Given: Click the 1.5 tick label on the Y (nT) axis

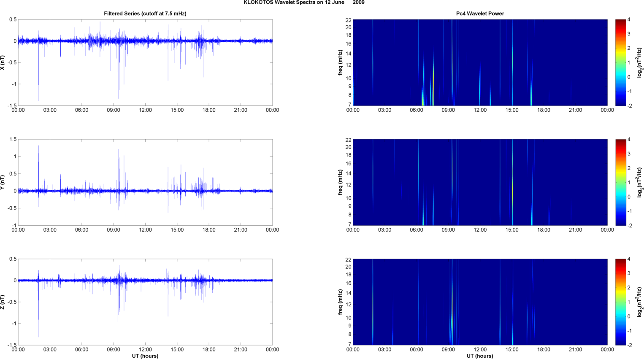Looking at the screenshot, I should click(13, 139).
